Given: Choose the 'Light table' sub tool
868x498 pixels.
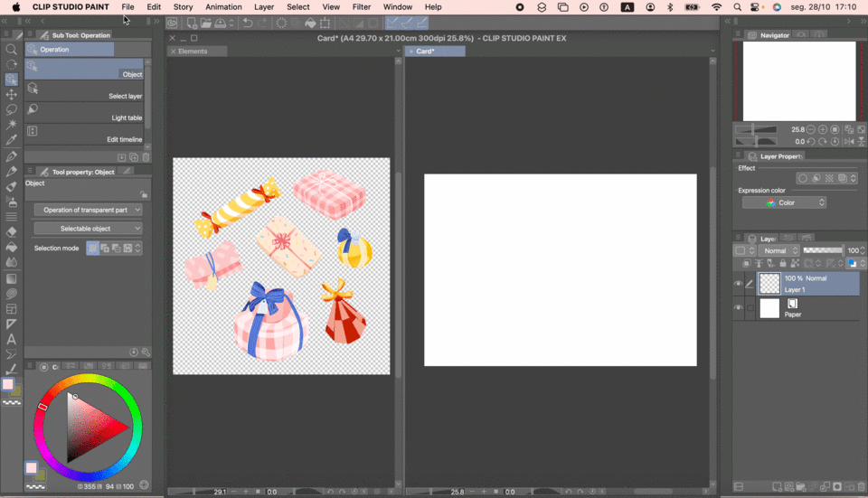Looking at the screenshot, I should pyautogui.click(x=84, y=112).
